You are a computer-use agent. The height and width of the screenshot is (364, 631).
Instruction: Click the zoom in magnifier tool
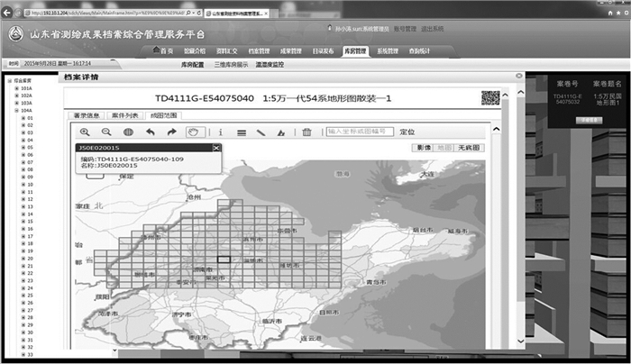coord(86,132)
